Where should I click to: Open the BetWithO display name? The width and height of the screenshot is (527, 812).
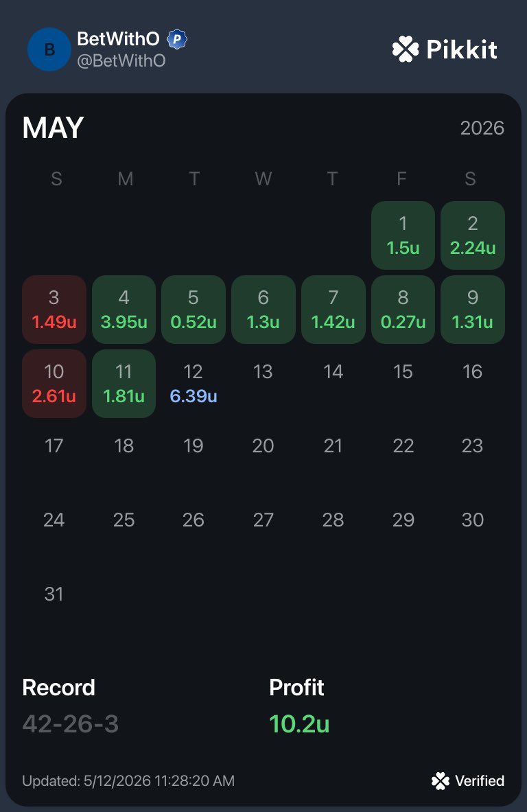click(x=118, y=39)
